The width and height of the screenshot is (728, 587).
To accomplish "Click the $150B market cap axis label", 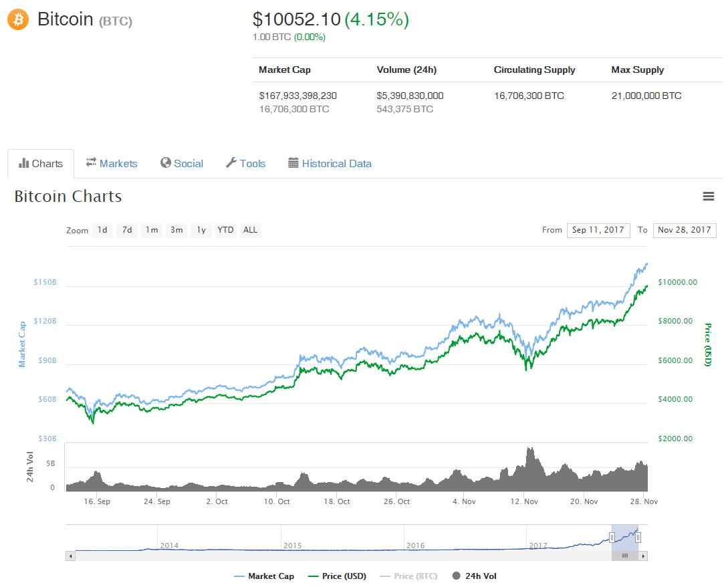I will click(x=45, y=282).
